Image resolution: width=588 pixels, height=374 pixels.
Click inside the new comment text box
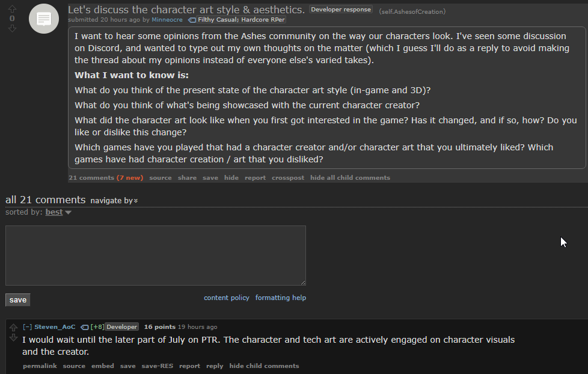[x=156, y=256]
